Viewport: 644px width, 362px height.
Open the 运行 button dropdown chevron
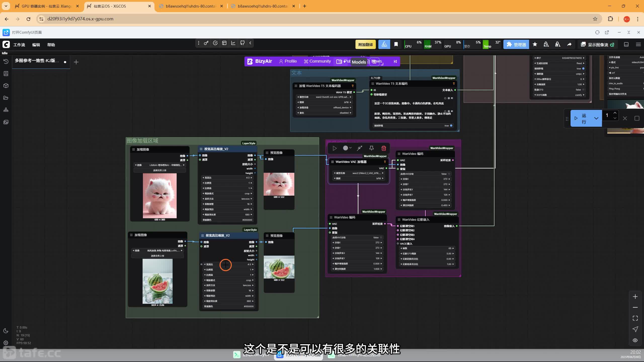pos(596,118)
